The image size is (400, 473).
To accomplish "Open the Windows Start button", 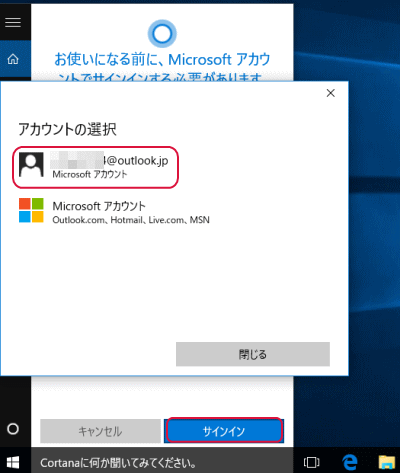I will click(x=13, y=462).
